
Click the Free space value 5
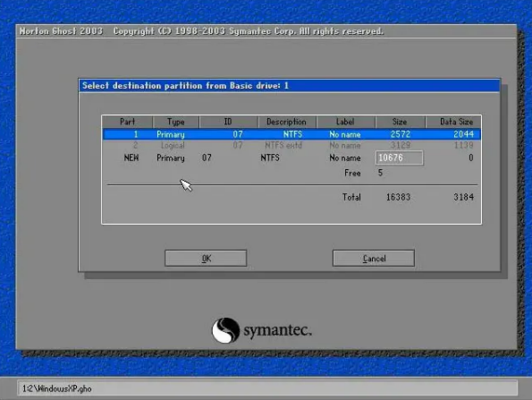[x=380, y=173]
